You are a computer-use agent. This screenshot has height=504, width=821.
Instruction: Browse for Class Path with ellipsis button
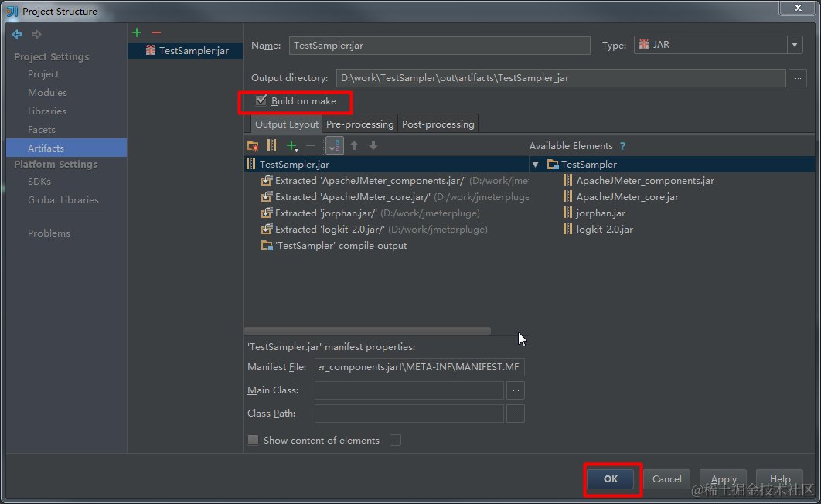click(516, 414)
